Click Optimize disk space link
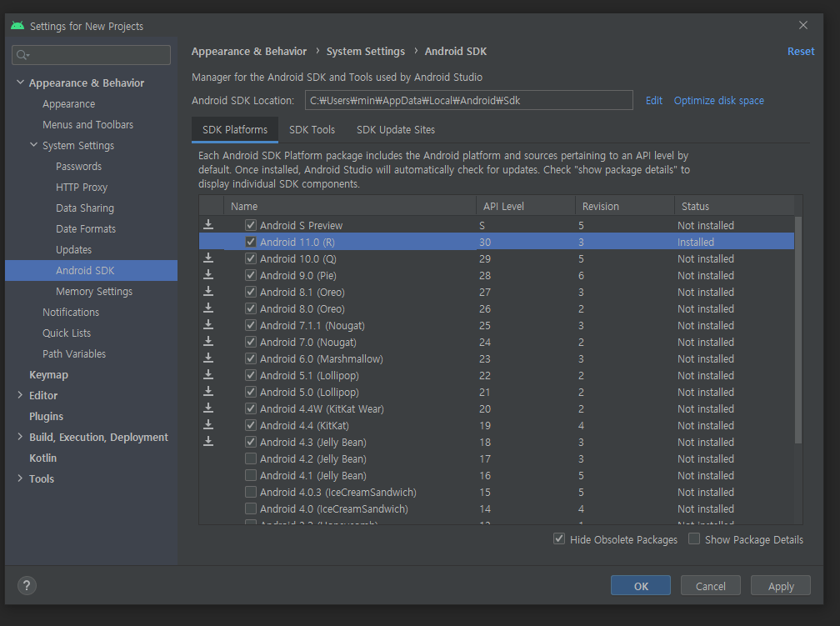Image resolution: width=840 pixels, height=626 pixels. tap(719, 100)
